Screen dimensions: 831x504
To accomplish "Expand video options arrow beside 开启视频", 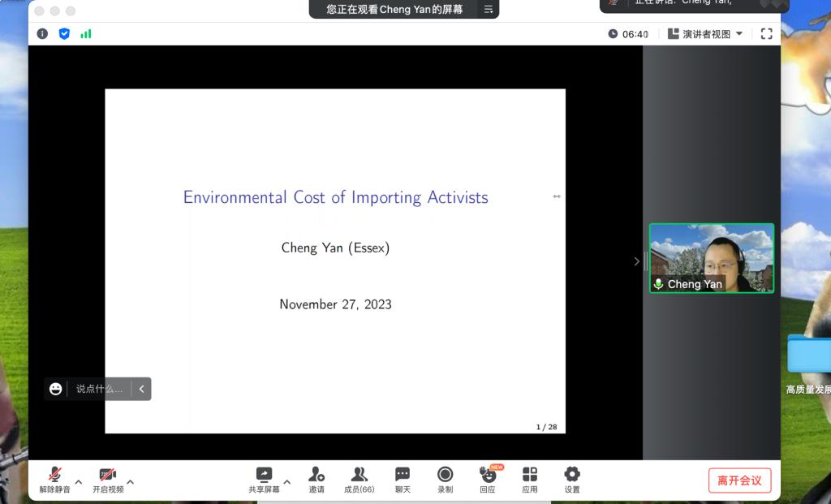I will coord(131,482).
